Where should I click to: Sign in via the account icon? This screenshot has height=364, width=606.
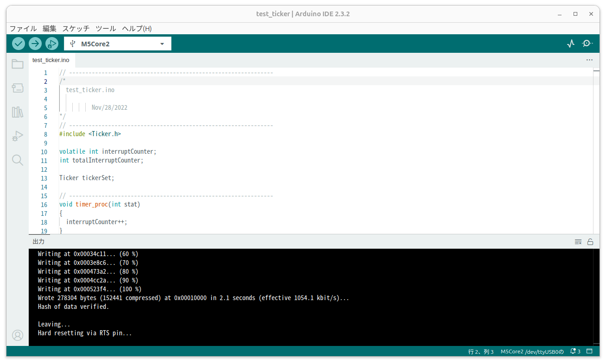coord(17,335)
